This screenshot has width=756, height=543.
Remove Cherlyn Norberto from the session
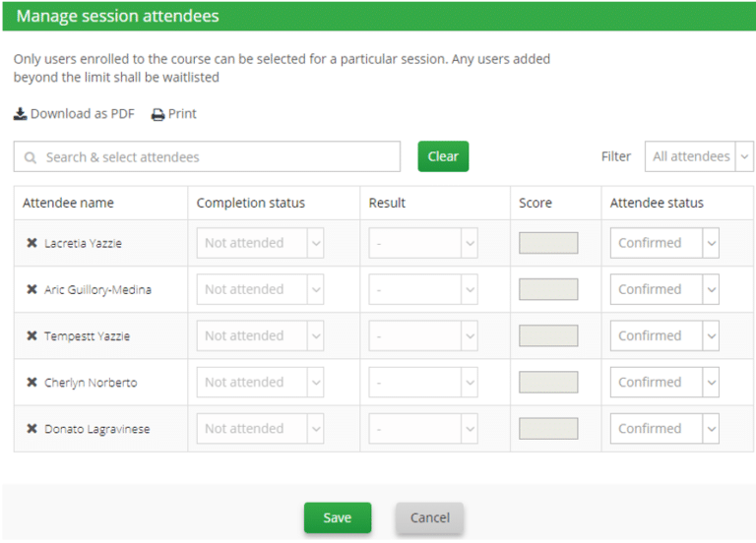[31, 383]
